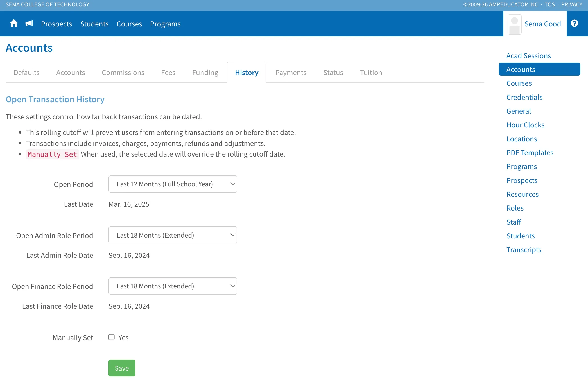This screenshot has width=588, height=384.
Task: Open Prospects in the top navigation
Action: [x=56, y=24]
